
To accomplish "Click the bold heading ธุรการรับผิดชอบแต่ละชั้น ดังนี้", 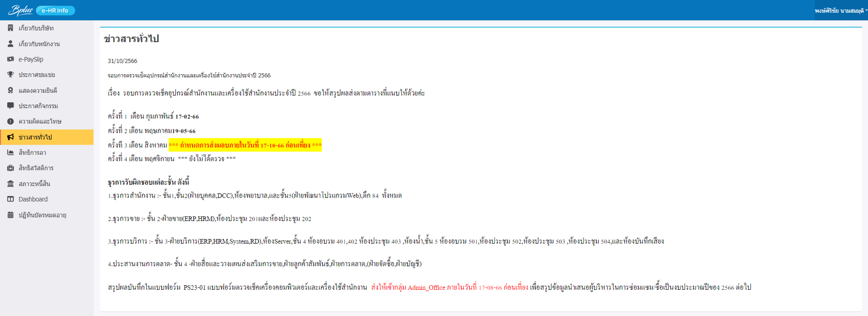I will [x=148, y=182].
